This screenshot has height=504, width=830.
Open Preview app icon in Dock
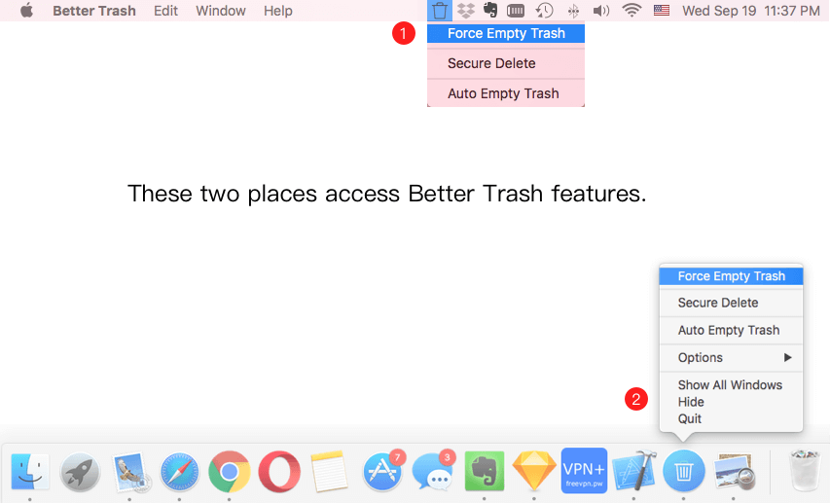coord(734,471)
